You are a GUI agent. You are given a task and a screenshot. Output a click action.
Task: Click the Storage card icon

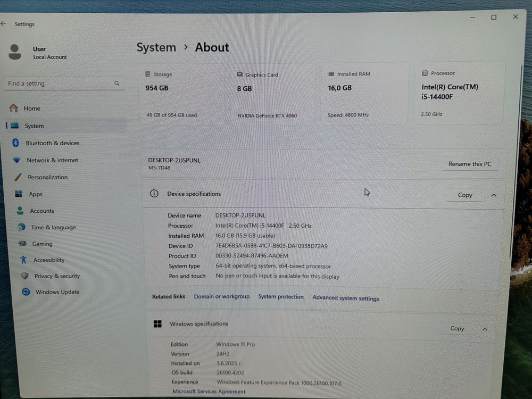[x=148, y=74]
